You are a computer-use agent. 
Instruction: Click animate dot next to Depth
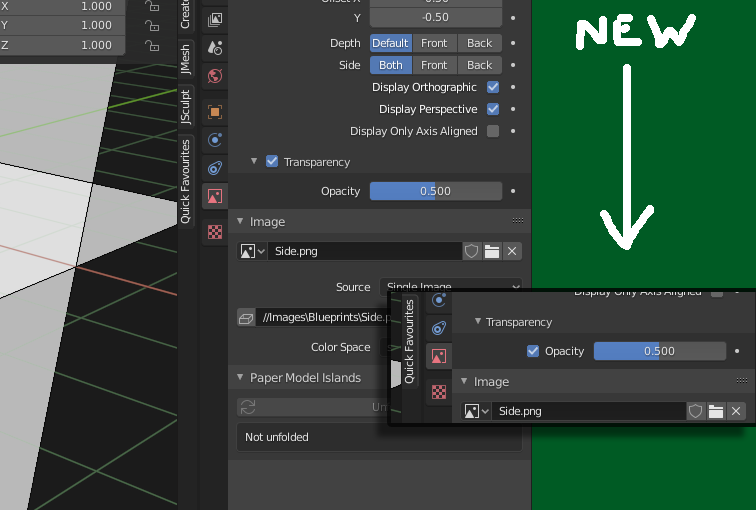pyautogui.click(x=513, y=43)
